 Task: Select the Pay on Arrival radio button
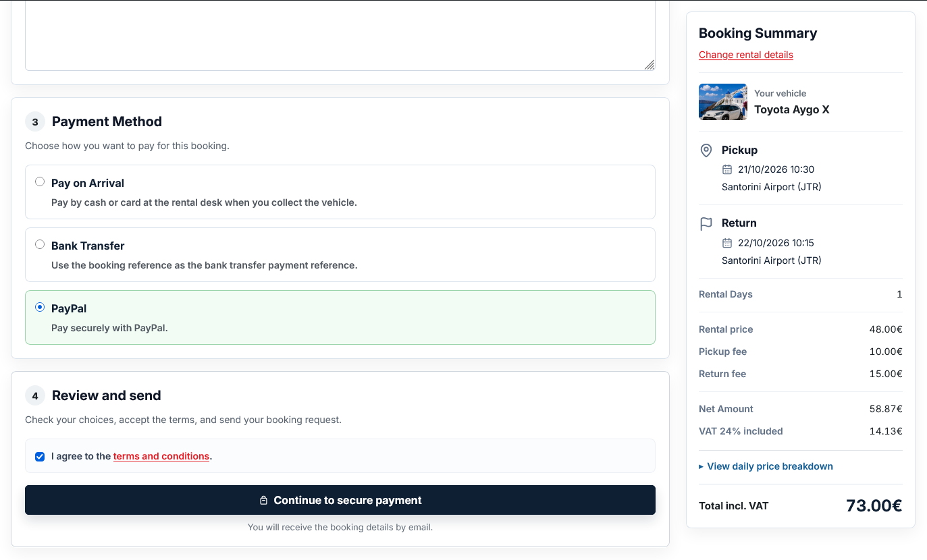click(40, 182)
